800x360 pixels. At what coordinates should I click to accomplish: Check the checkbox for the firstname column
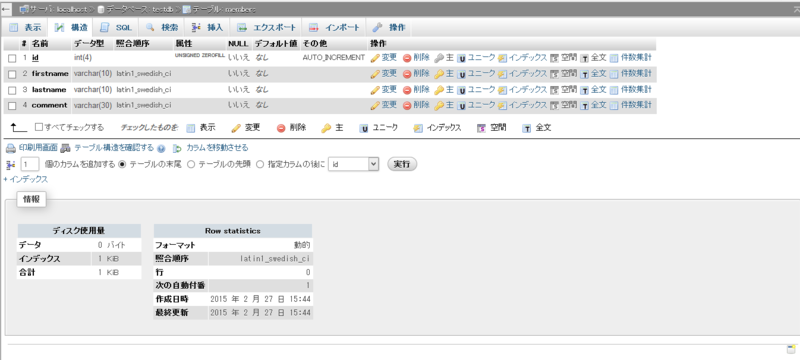[x=12, y=74]
